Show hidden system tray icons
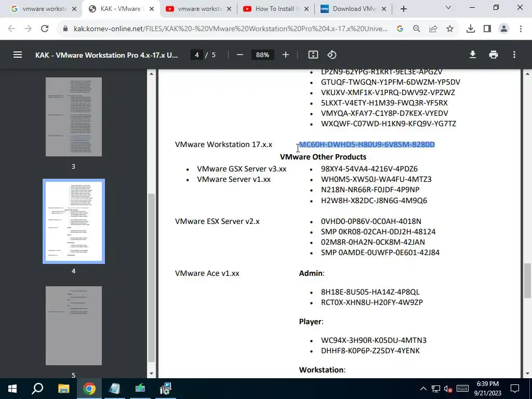Viewport: 532px width, 399px height. [423, 389]
